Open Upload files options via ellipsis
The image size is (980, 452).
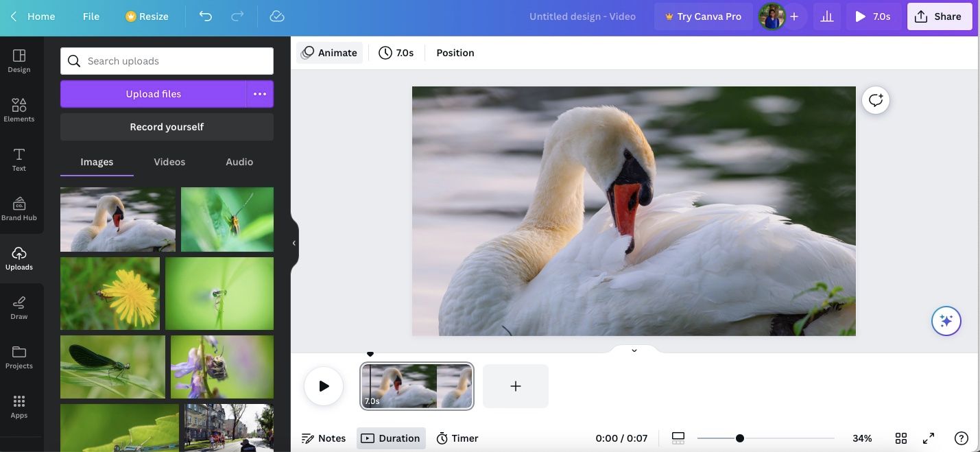(259, 93)
